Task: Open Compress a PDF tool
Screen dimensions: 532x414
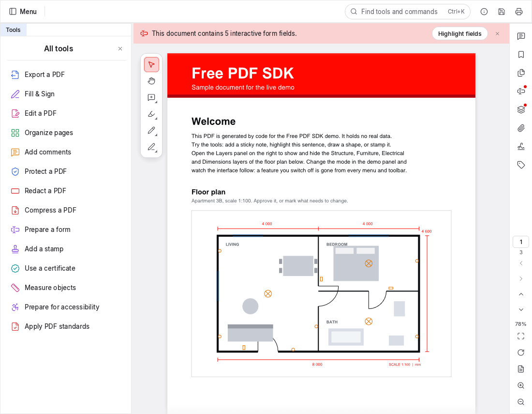Action: (x=67, y=210)
